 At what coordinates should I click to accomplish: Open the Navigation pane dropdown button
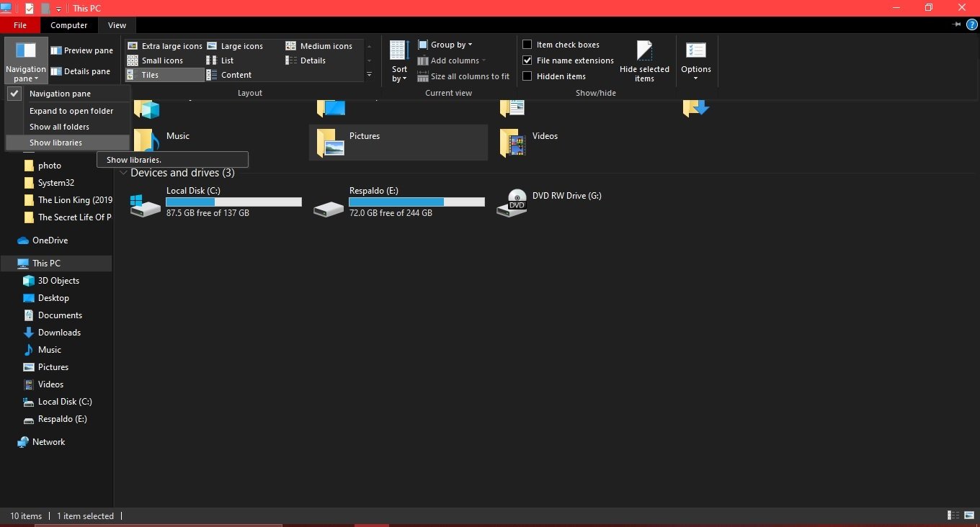pyautogui.click(x=26, y=61)
